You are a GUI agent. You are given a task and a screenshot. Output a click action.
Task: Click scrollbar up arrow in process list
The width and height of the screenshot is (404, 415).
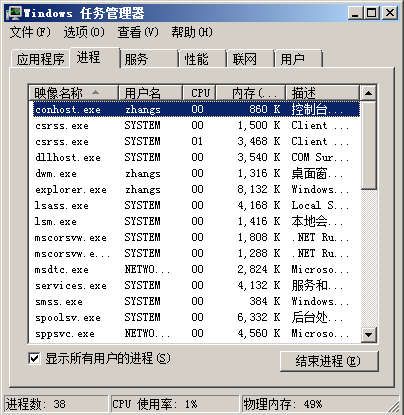click(x=369, y=93)
